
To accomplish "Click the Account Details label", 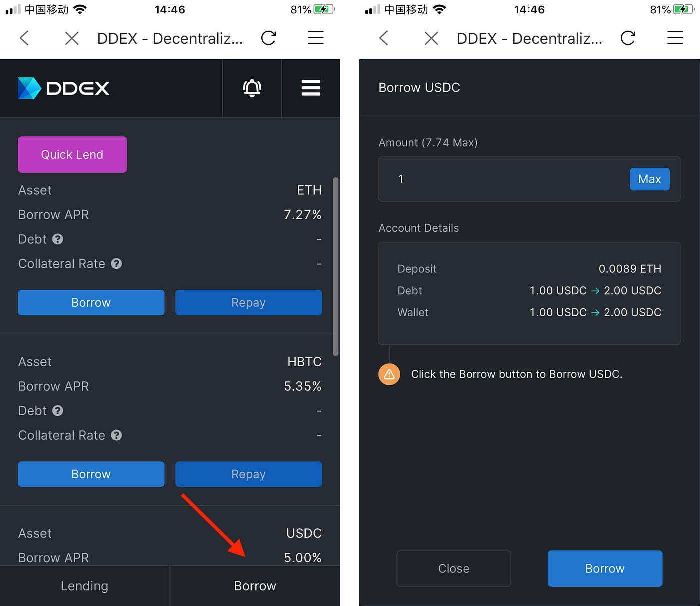I will 419,228.
